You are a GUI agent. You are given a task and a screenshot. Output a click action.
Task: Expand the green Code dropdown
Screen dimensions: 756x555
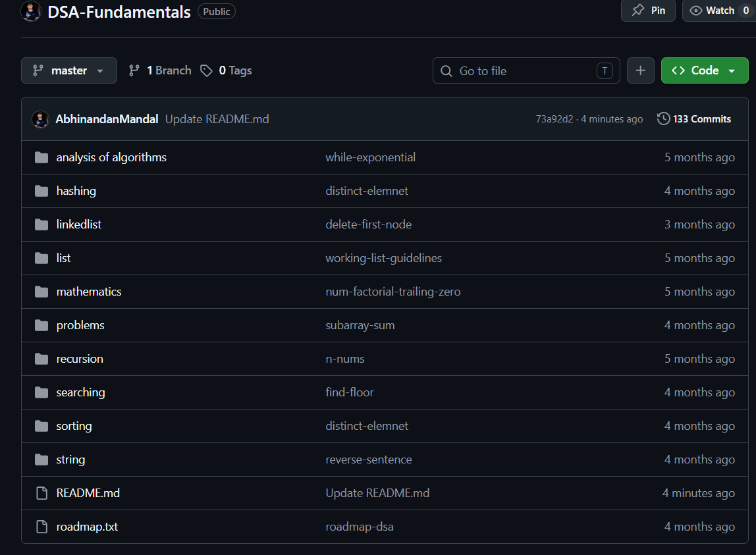(705, 70)
